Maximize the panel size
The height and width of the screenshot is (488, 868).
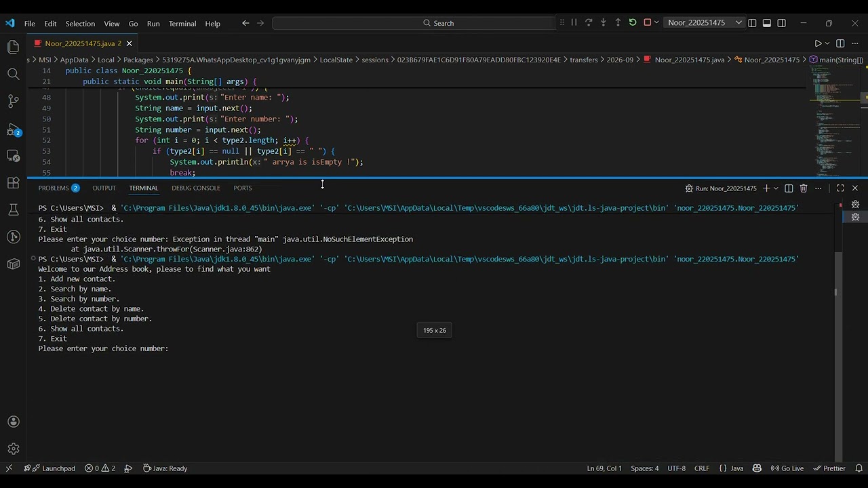(x=840, y=188)
